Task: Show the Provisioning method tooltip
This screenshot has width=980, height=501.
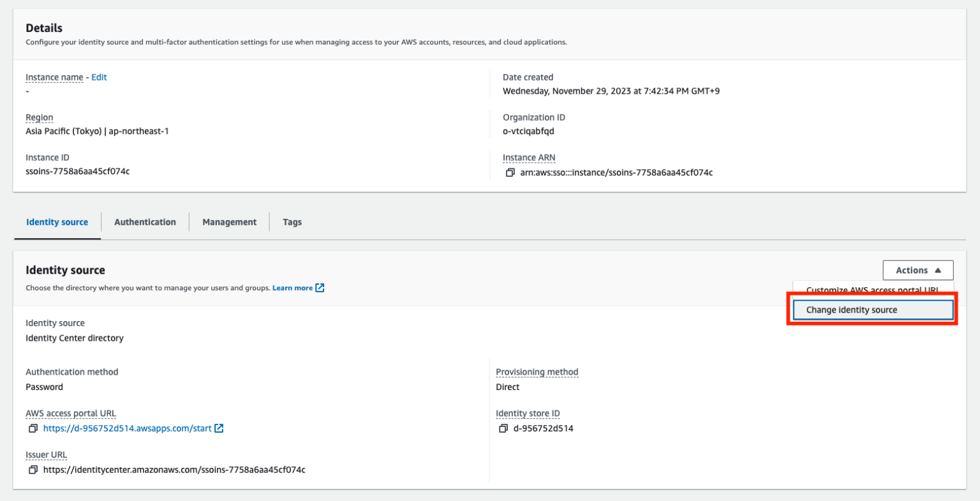Action: 537,372
